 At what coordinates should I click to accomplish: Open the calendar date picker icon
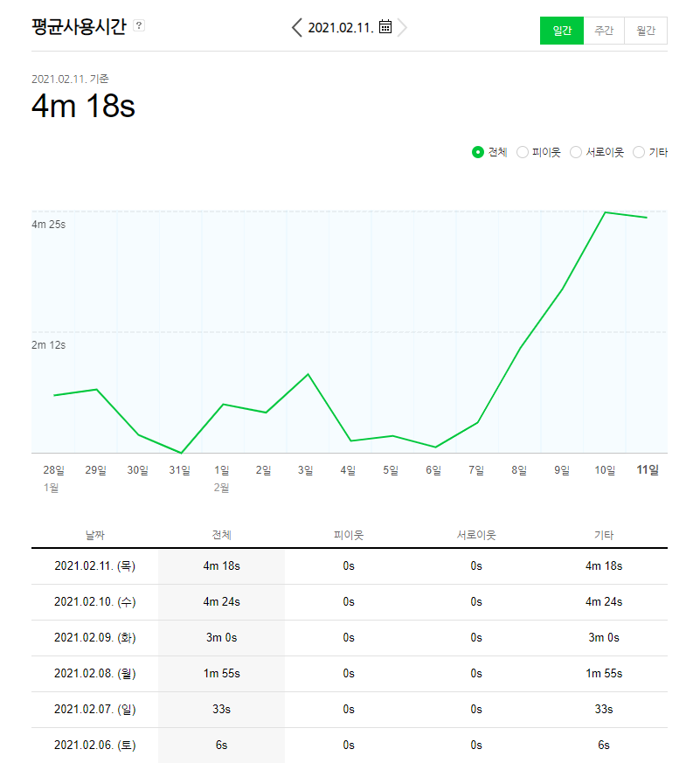pos(385,27)
